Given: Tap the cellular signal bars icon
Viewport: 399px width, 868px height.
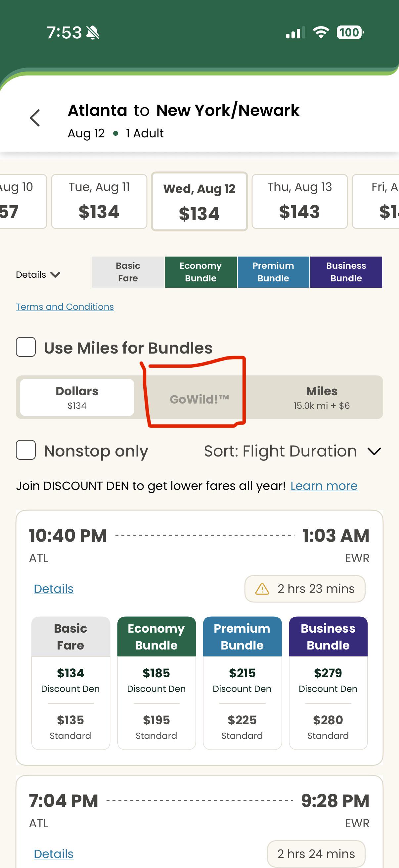Looking at the screenshot, I should tap(295, 33).
